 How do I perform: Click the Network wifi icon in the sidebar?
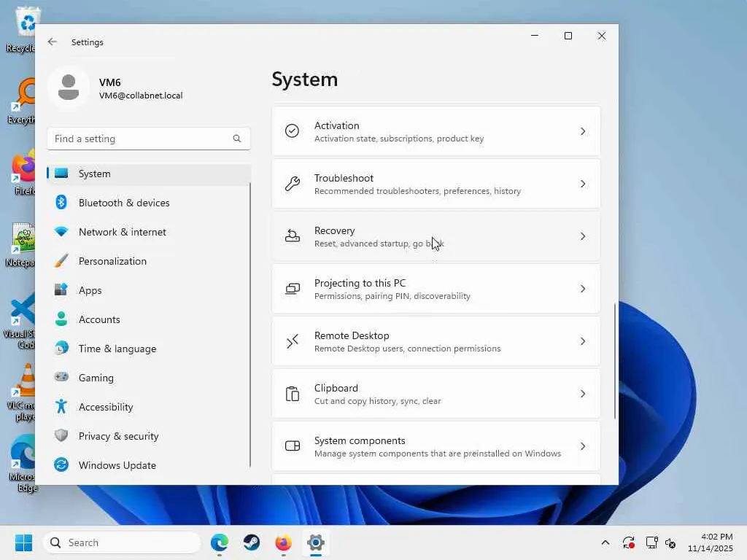point(61,231)
